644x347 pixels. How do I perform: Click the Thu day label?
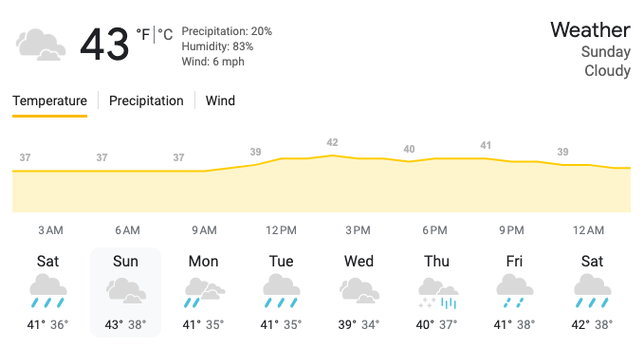[x=436, y=261]
